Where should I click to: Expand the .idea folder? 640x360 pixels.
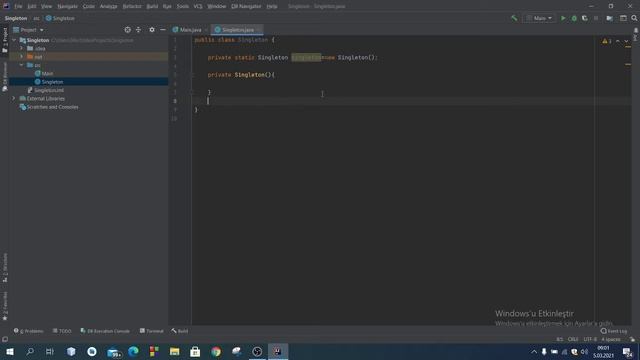coord(22,48)
